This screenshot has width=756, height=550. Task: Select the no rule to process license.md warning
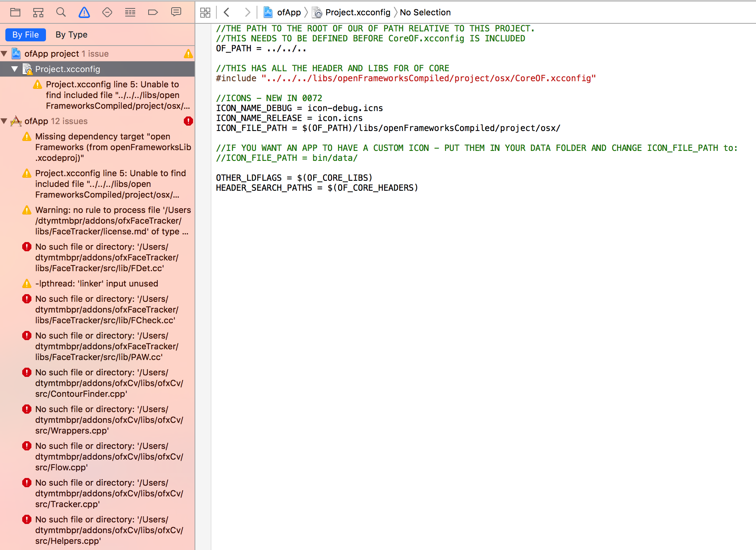97,221
